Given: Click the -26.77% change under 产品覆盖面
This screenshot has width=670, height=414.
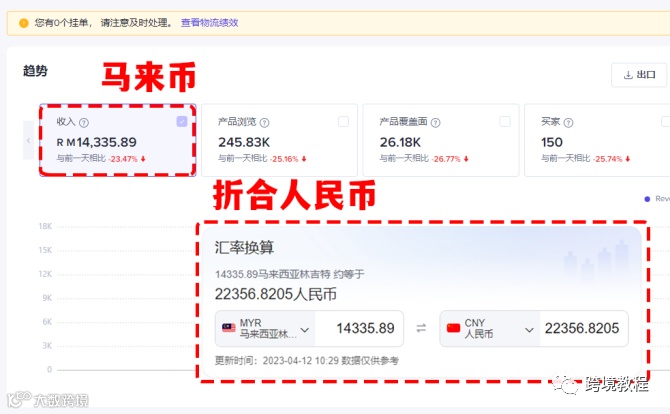Looking at the screenshot, I should point(446,159).
